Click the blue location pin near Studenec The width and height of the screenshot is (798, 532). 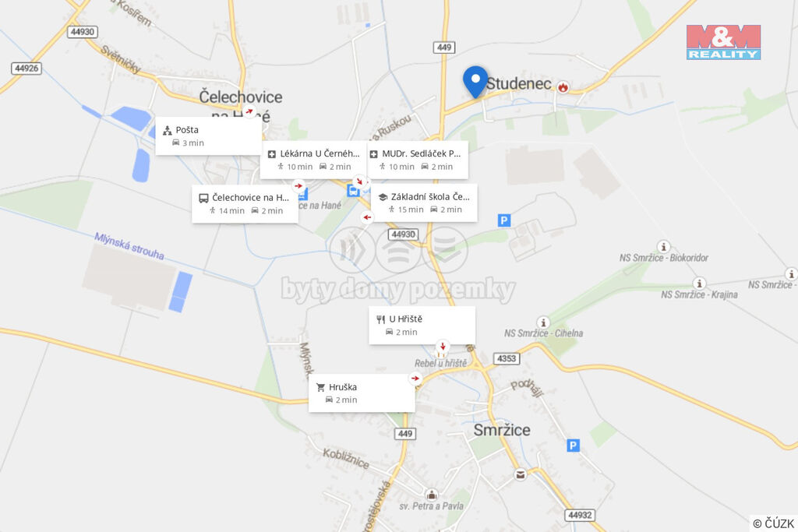coord(475,82)
